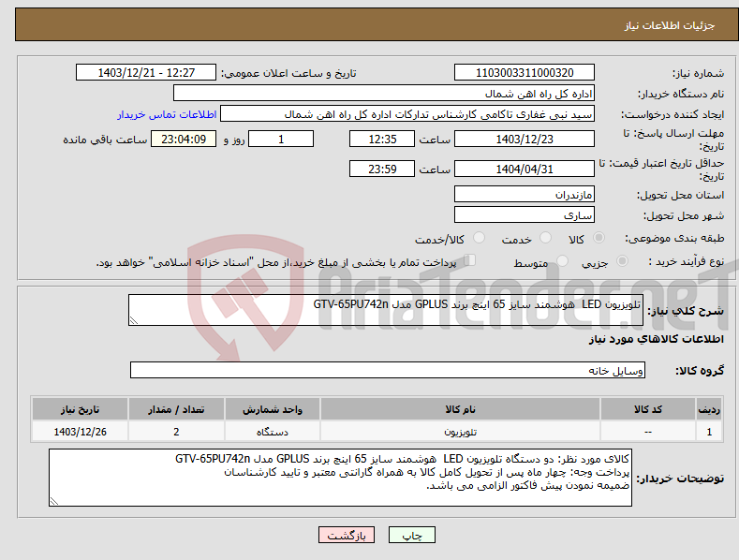Screen dimensions: 739x560
Task: Click the کد کالا cell showing --
Action: click(648, 432)
